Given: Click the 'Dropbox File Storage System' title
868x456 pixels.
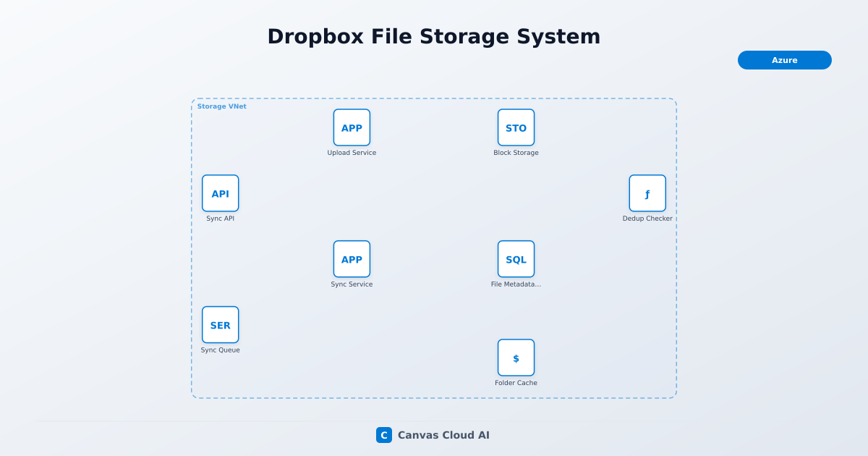Looking at the screenshot, I should (x=434, y=36).
